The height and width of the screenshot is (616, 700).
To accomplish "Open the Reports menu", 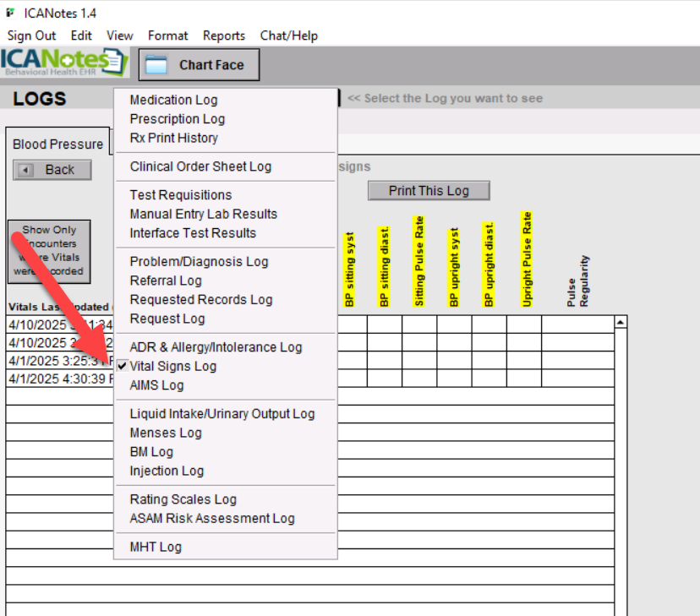I will pyautogui.click(x=223, y=35).
